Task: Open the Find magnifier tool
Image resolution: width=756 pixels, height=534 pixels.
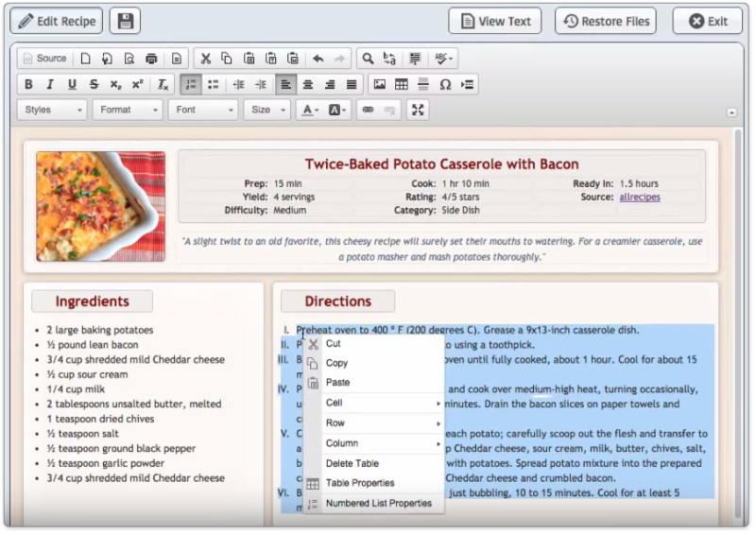Action: (x=368, y=59)
